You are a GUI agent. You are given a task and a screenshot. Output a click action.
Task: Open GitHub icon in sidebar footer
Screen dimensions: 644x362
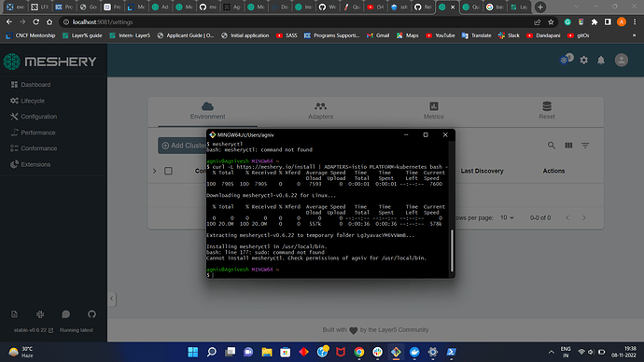point(91,314)
